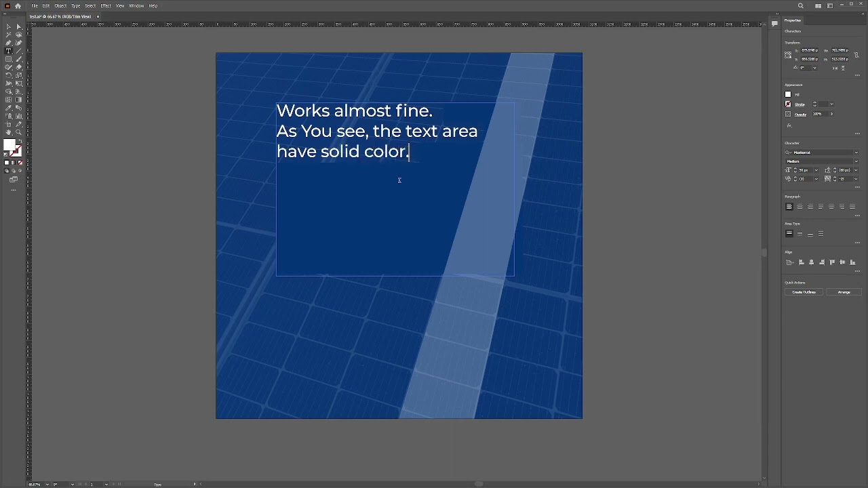This screenshot has width=868, height=488.
Task: Choose the Eyedropper tool
Action: 9,108
